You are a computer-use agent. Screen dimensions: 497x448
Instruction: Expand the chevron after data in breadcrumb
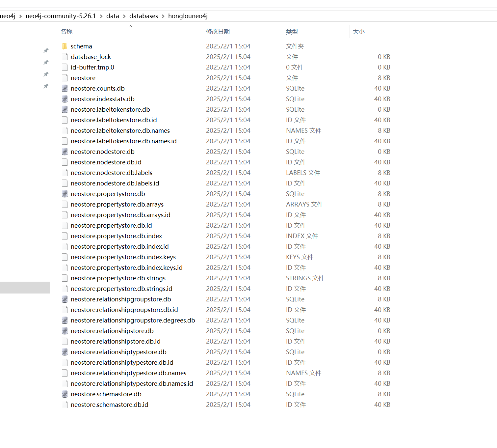tap(124, 16)
